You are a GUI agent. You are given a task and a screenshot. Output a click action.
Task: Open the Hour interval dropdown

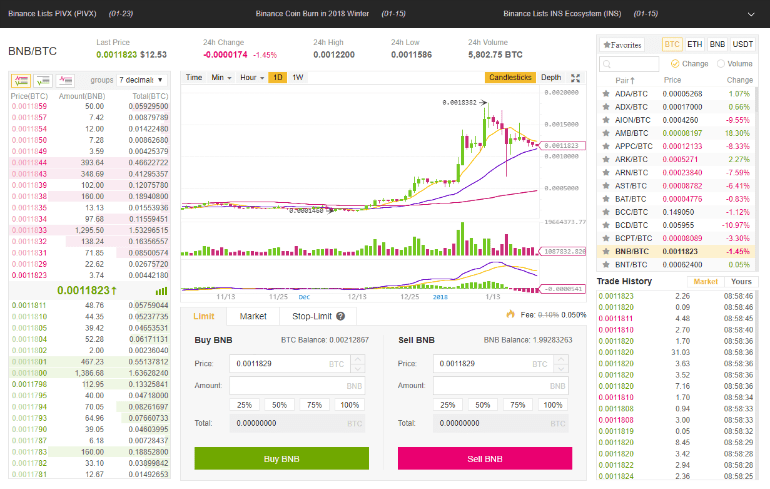[252, 77]
